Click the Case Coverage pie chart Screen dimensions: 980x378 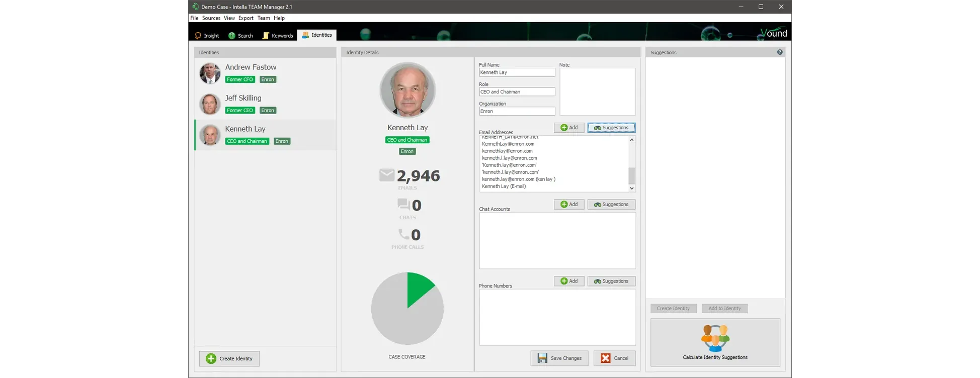[407, 309]
